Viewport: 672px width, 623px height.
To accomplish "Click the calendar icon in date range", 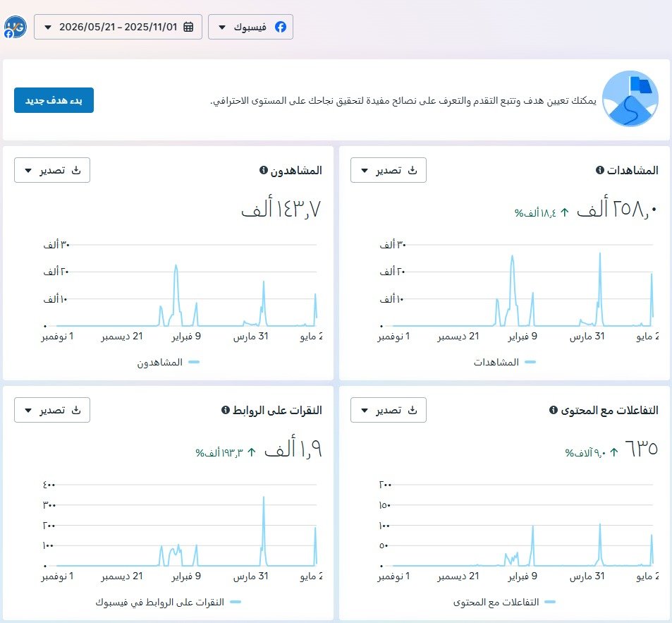I will (188, 27).
